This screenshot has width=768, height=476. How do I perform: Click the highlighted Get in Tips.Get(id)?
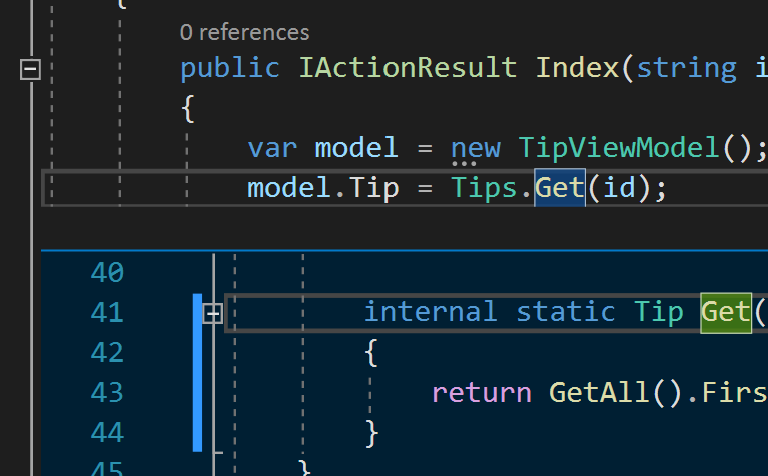(560, 188)
